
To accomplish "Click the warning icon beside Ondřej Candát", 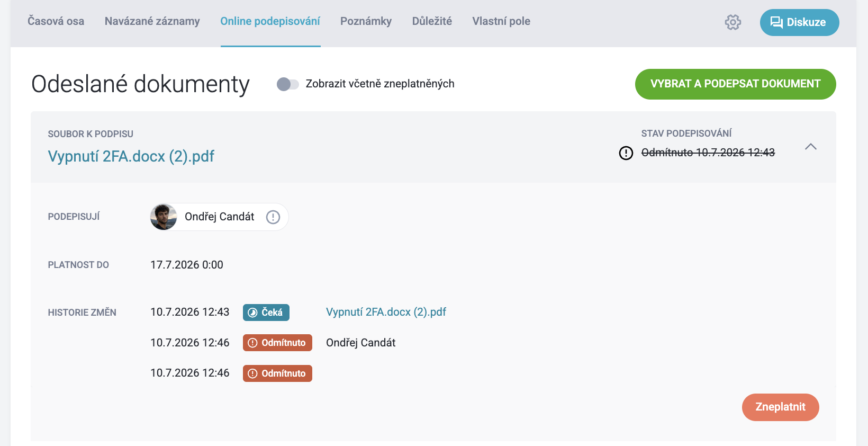I will pyautogui.click(x=273, y=217).
